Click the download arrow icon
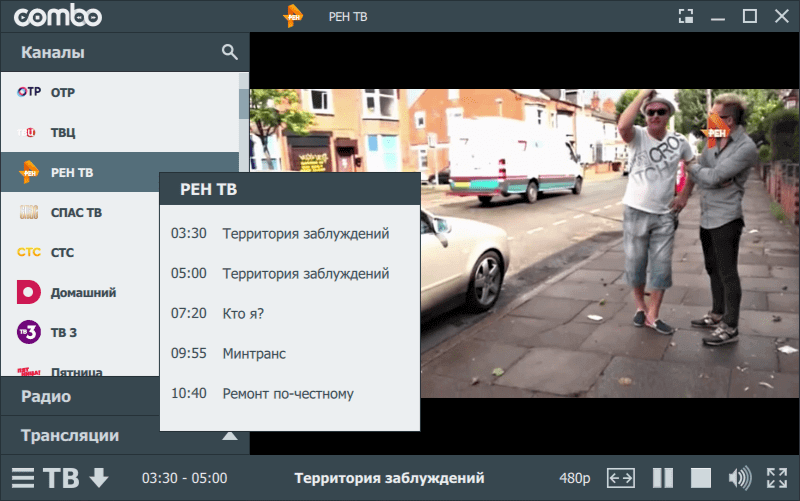This screenshot has width=800, height=501. click(99, 478)
